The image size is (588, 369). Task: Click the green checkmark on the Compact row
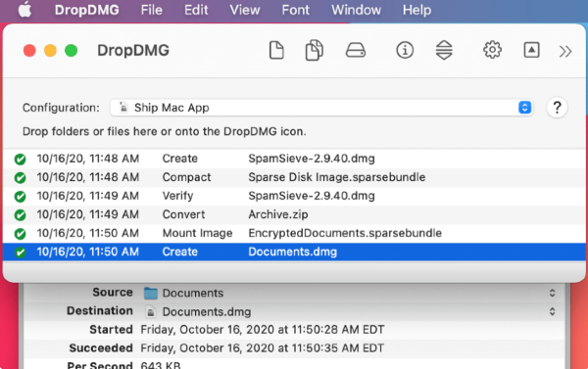point(20,177)
